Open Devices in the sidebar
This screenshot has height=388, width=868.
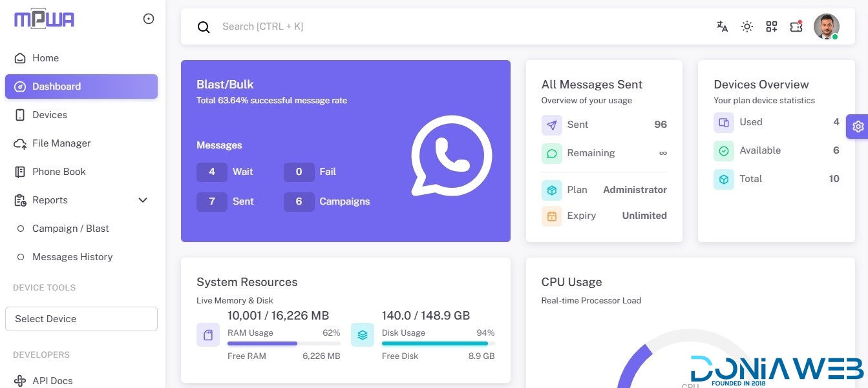click(x=50, y=115)
